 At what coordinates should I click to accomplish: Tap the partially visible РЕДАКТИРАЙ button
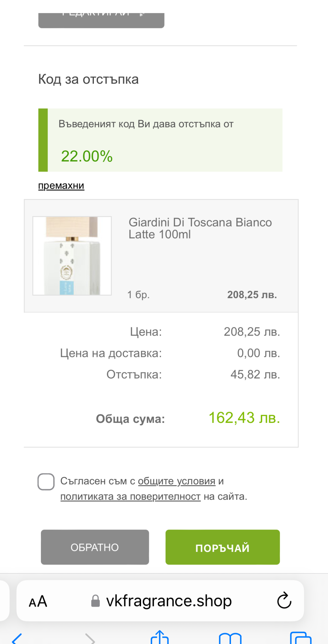(101, 20)
